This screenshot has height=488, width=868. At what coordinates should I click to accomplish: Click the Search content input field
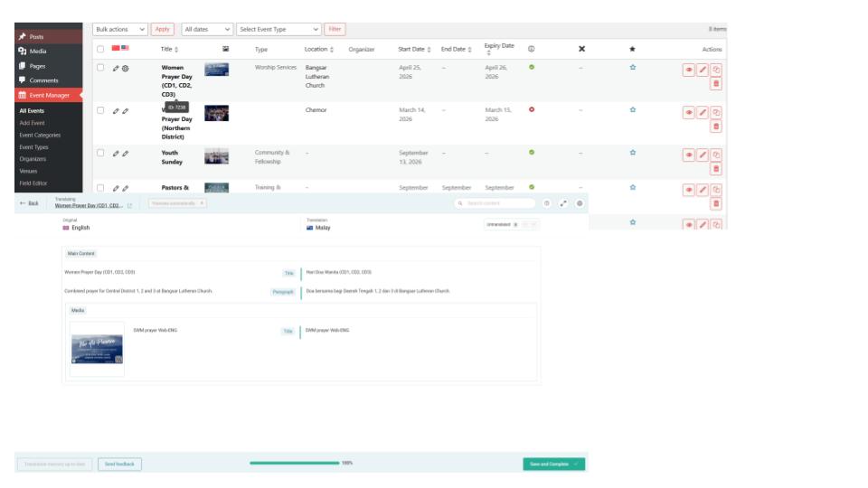coord(499,203)
